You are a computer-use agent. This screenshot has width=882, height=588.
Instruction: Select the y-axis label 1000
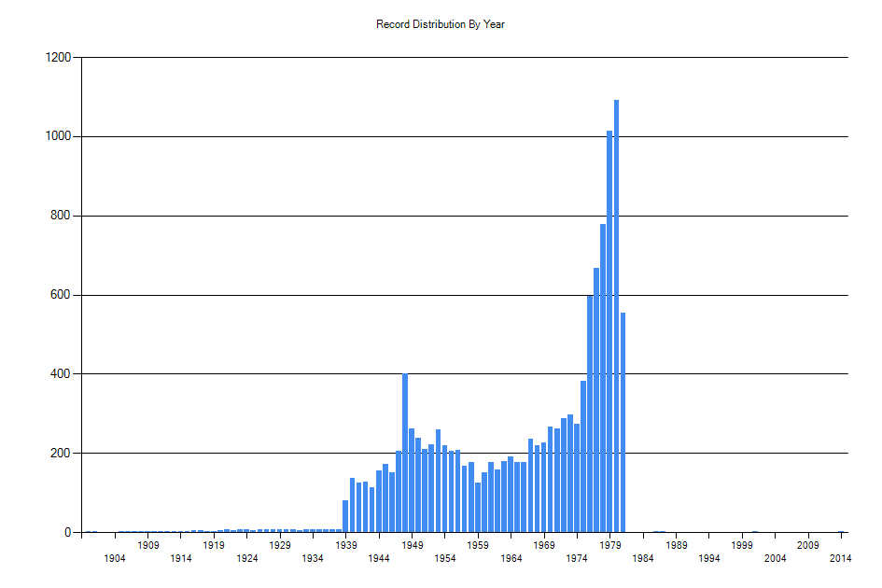tap(59, 136)
